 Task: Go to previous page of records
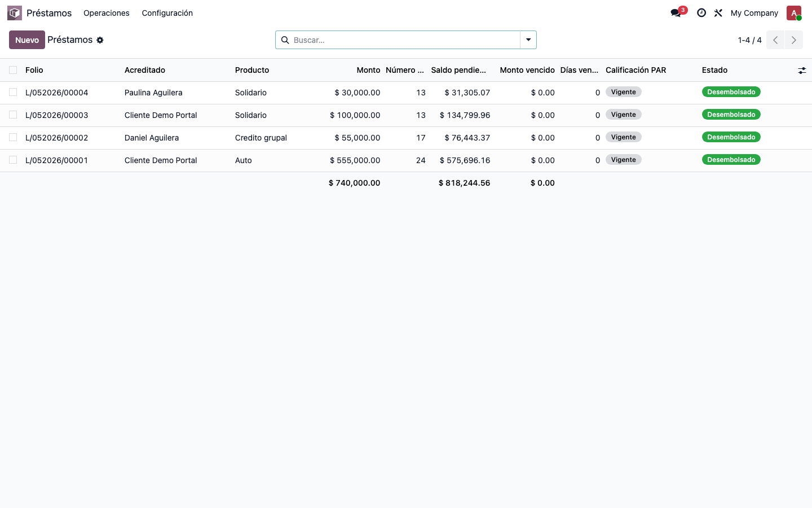(x=775, y=40)
